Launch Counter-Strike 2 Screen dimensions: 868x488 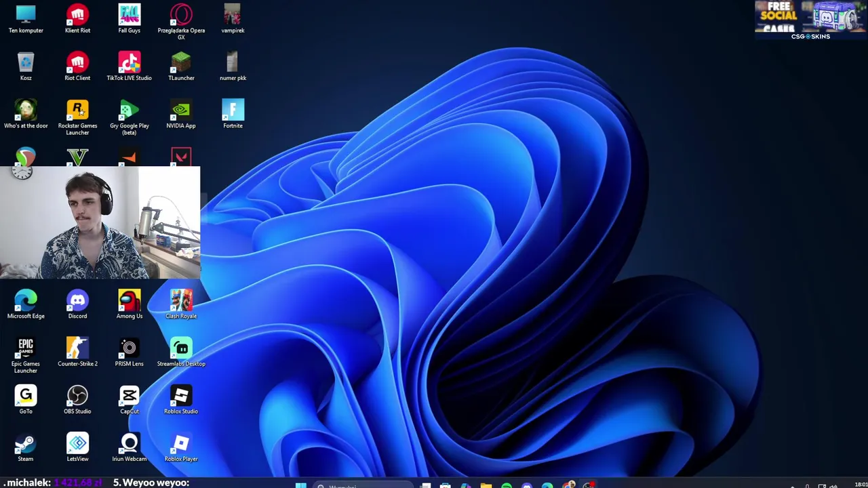(77, 352)
